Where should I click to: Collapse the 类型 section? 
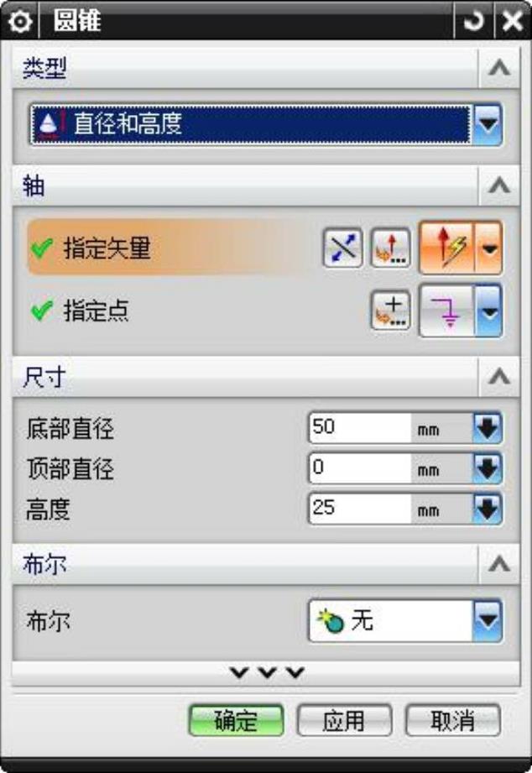(x=499, y=67)
